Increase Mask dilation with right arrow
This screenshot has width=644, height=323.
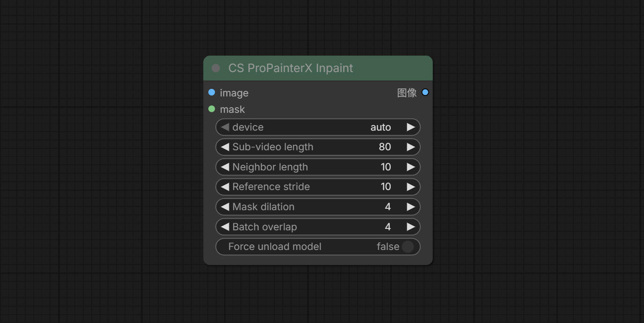coord(411,207)
